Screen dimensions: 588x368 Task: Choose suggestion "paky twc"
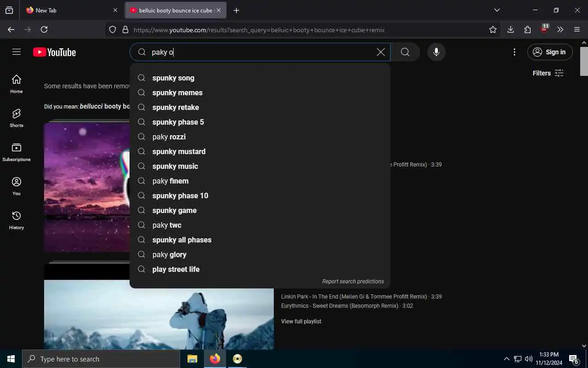[x=260, y=225]
